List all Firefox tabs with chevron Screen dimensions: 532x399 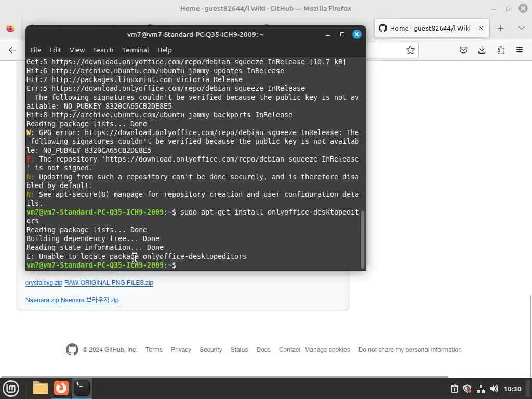point(522,28)
